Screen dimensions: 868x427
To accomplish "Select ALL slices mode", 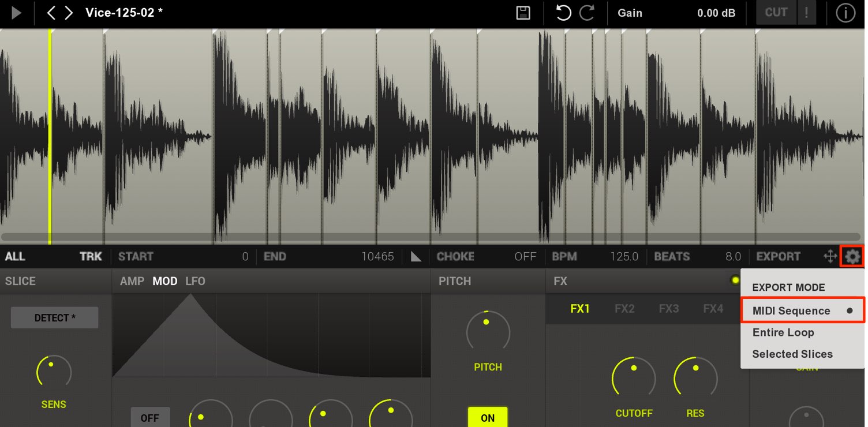I will tap(15, 257).
